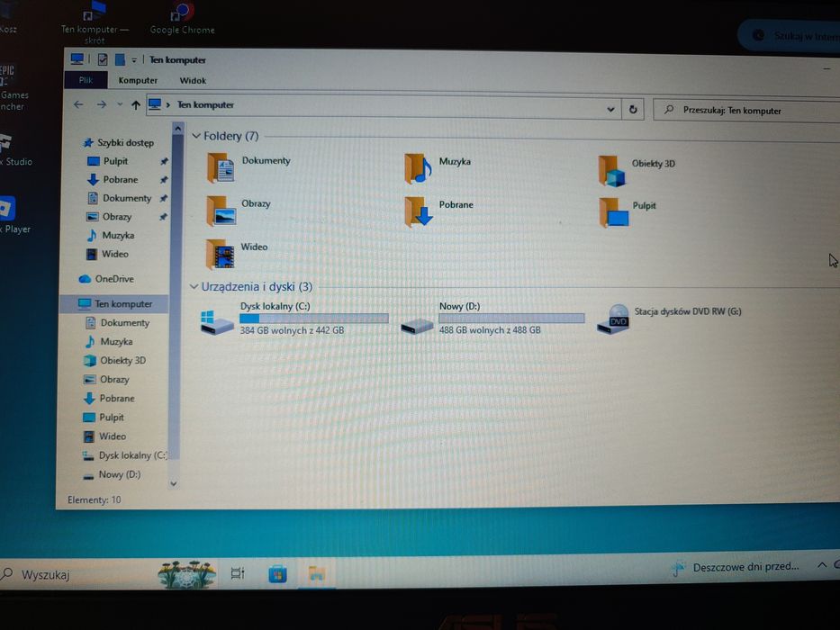
Task: Select Obiekty 3D in the navigation pane
Action: pyautogui.click(x=114, y=361)
